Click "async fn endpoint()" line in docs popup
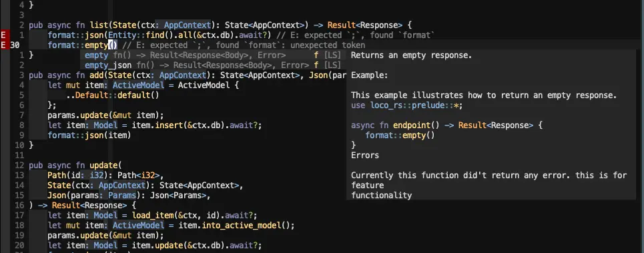The height and width of the screenshot is (253, 644). (447, 125)
